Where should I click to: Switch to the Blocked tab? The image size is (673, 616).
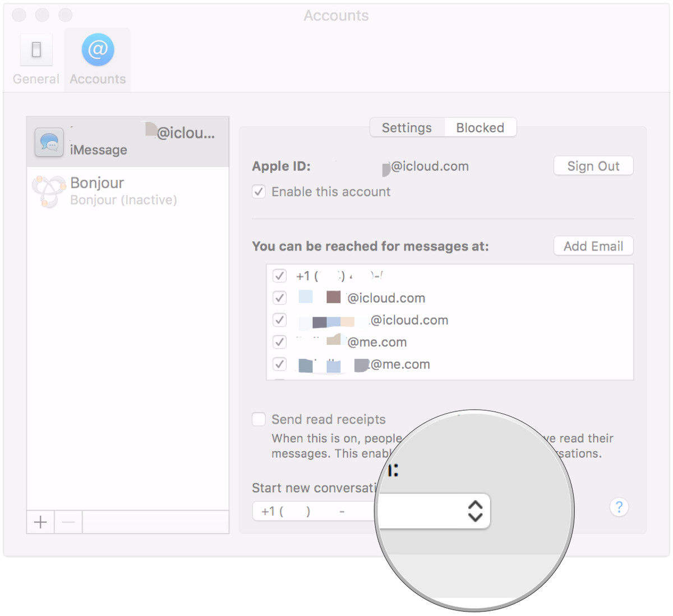coord(480,128)
